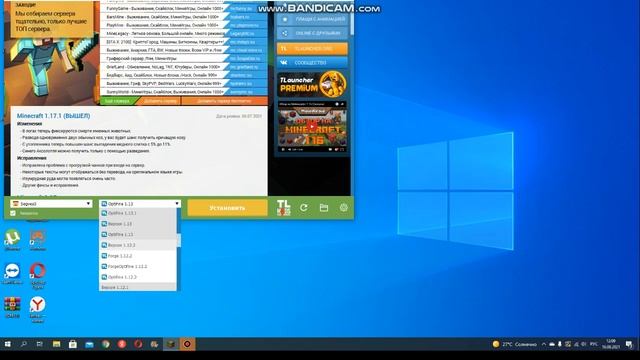Click the taskbar search icon
Viewport: 640px width, 360px height.
24,344
